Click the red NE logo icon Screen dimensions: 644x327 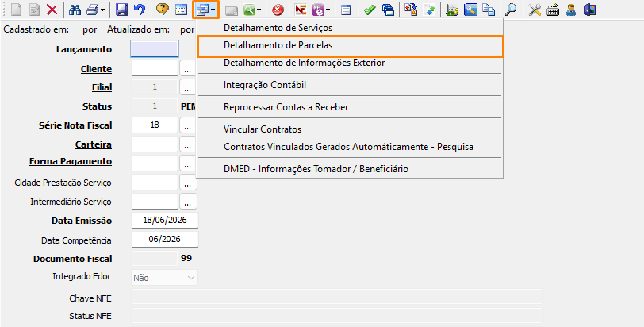point(301,10)
